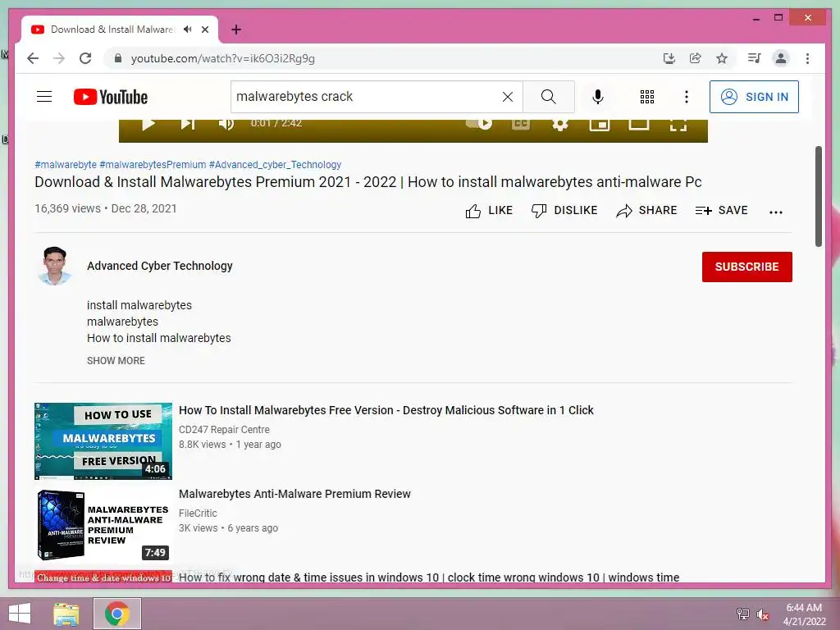Viewport: 840px width, 630px height.
Task: Open more actions ellipsis beside SAVE
Action: (776, 212)
